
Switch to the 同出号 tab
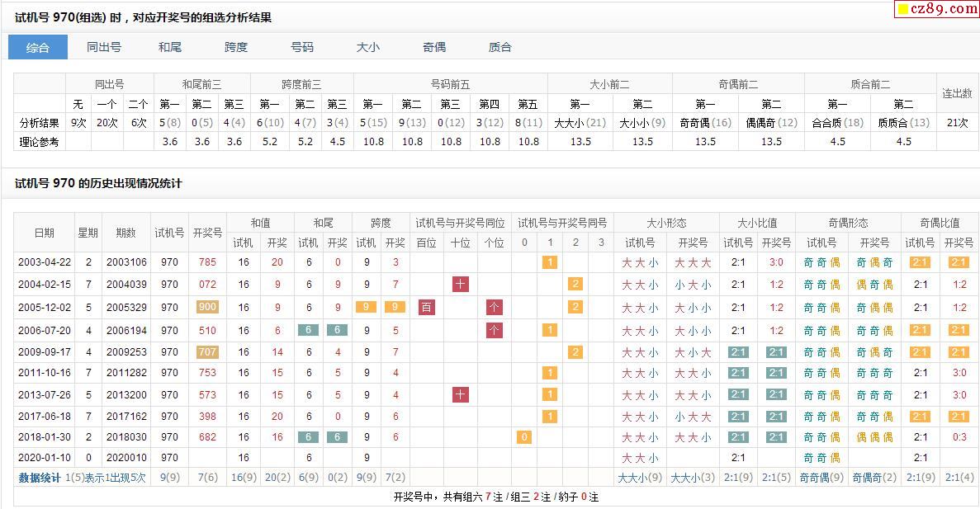coord(104,47)
